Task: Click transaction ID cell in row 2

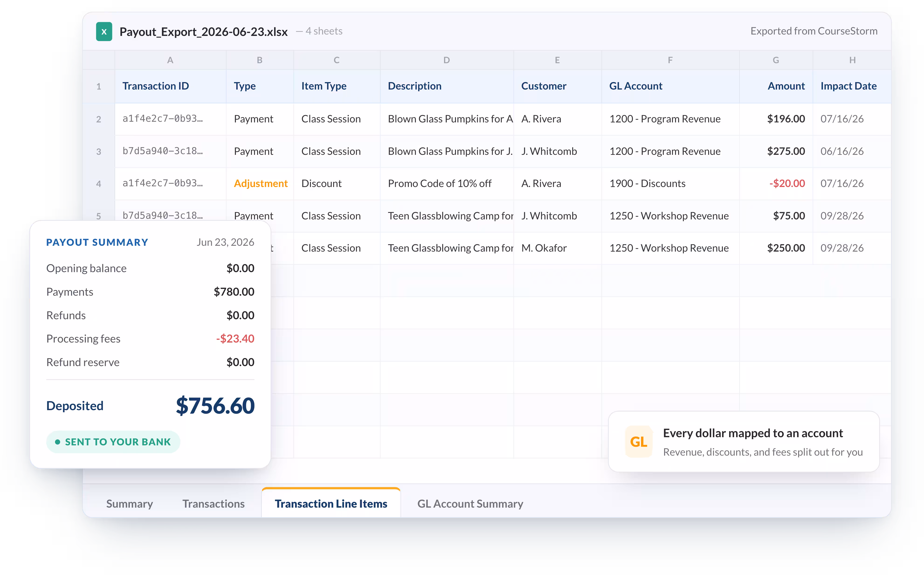Action: click(x=170, y=119)
